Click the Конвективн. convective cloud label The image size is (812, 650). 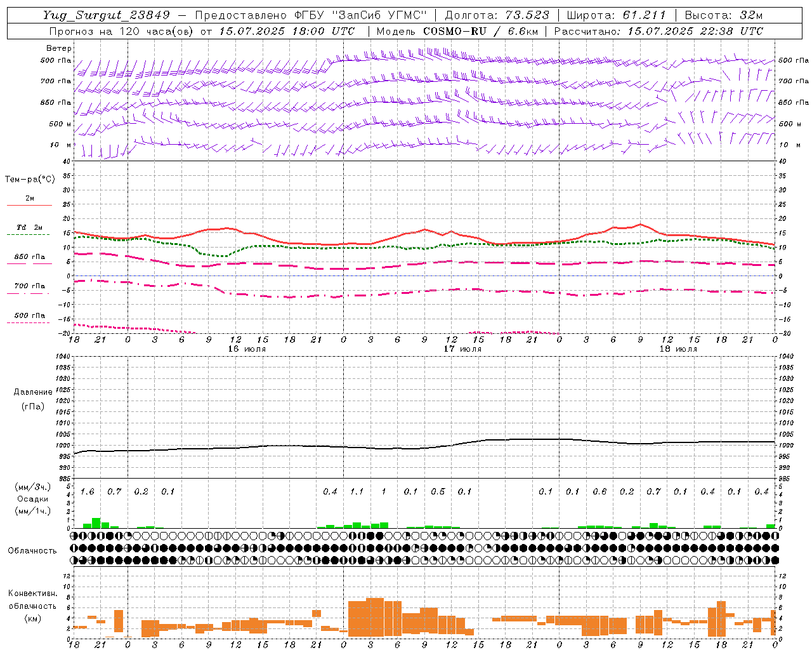click(x=32, y=594)
